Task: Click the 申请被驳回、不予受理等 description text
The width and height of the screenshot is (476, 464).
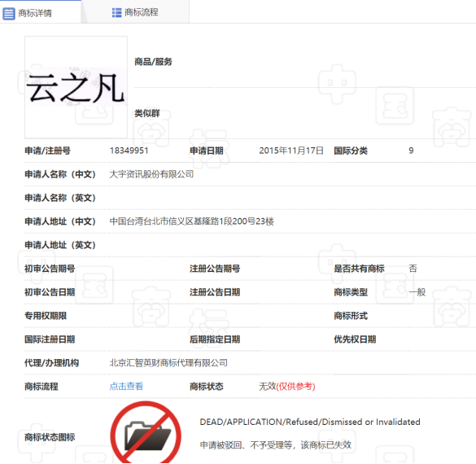Action: point(275,444)
